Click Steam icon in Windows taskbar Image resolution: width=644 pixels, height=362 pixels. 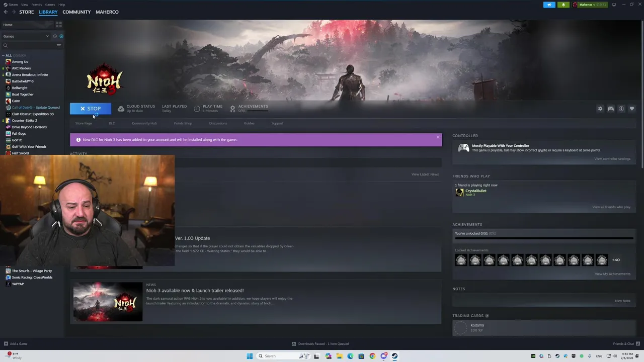pos(394,356)
